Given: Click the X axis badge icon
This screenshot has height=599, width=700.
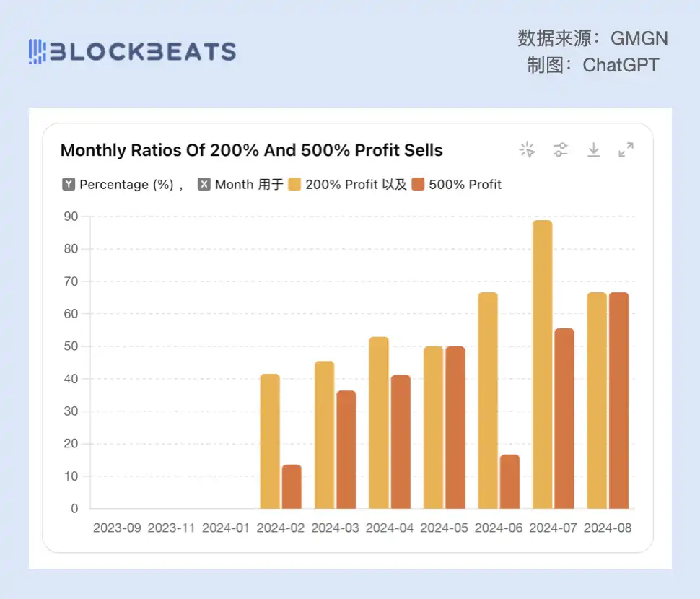Looking at the screenshot, I should tap(204, 184).
